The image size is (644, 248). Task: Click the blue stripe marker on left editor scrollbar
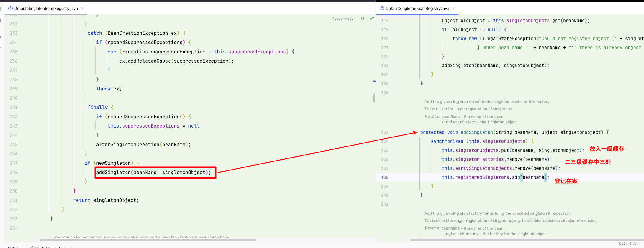(374, 81)
